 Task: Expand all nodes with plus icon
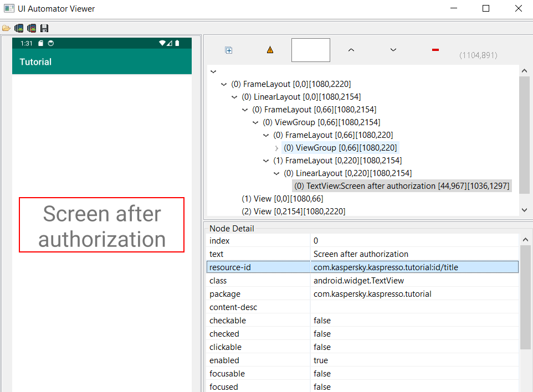(x=229, y=50)
